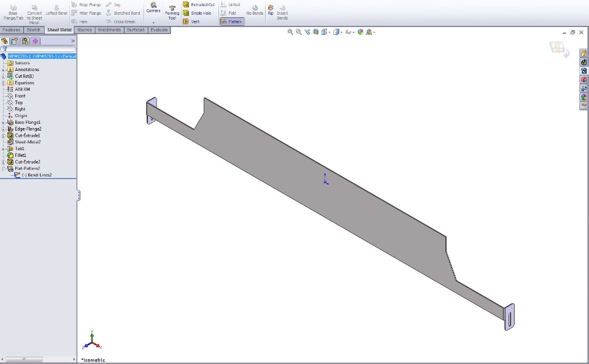Activate the Edge Flange tool
The image size is (589, 364).
tap(87, 4)
